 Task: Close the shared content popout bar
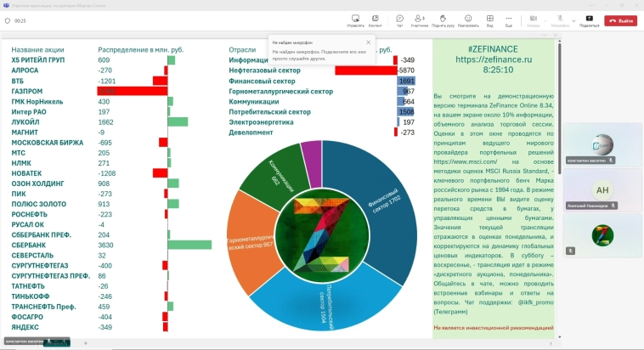pos(556,36)
